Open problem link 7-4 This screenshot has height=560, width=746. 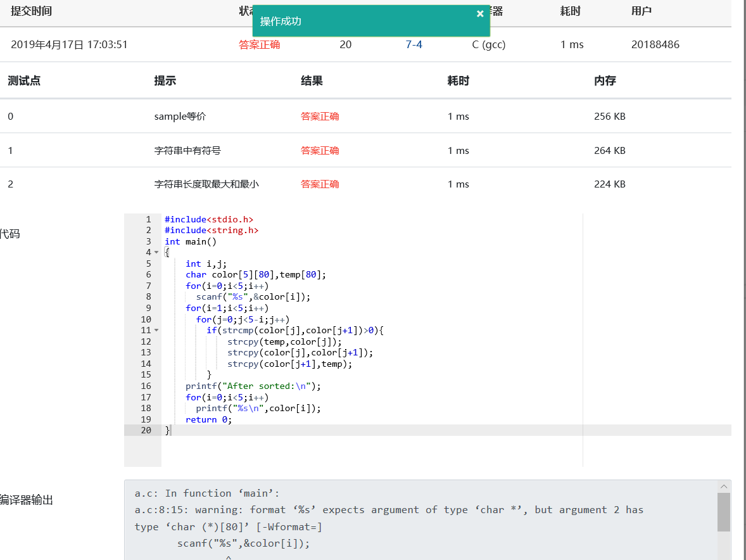[x=414, y=45]
